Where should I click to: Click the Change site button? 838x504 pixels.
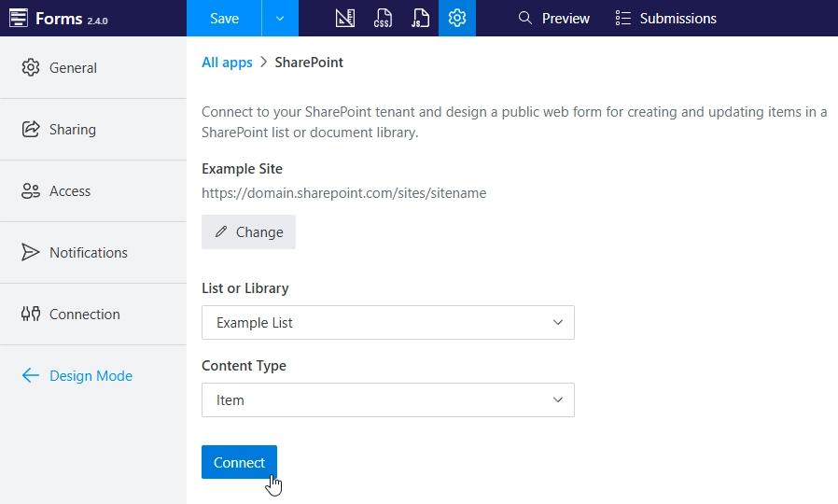[x=248, y=232]
